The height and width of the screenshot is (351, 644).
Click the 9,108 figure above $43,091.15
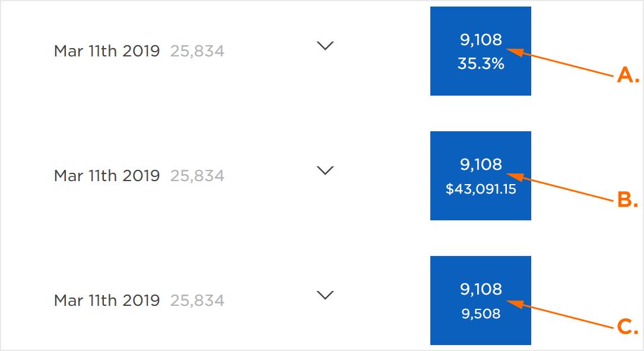(481, 165)
